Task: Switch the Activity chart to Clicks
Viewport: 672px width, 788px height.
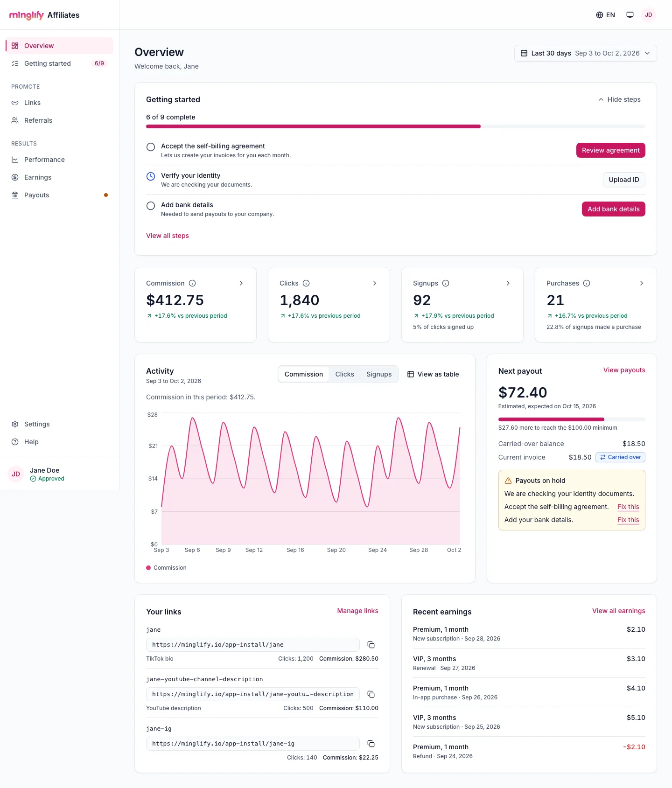Action: coord(344,374)
